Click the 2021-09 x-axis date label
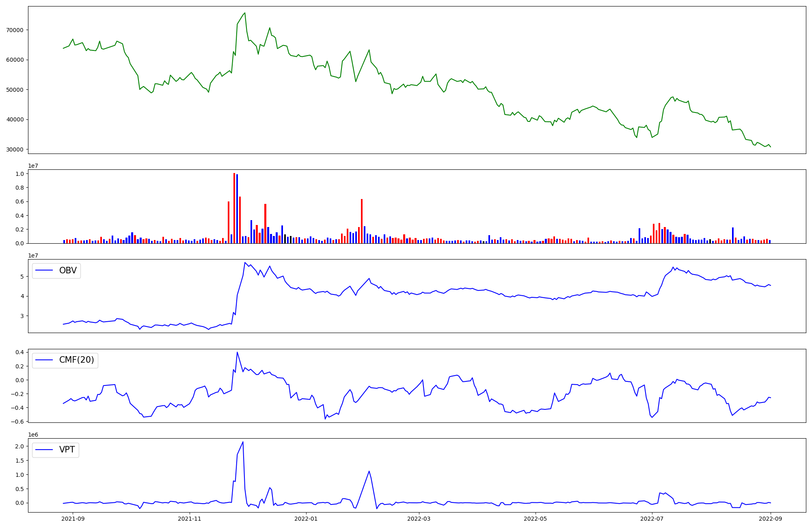The width and height of the screenshot is (812, 528). coord(73,519)
